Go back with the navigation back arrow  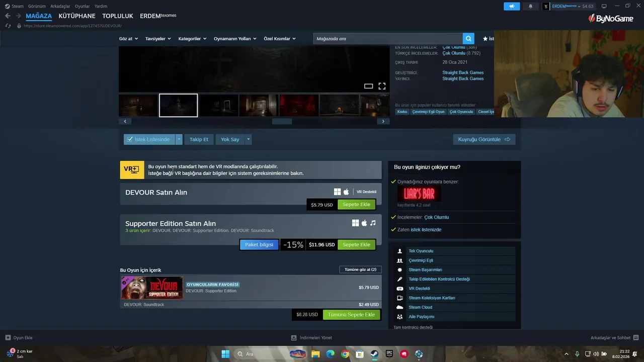8,16
